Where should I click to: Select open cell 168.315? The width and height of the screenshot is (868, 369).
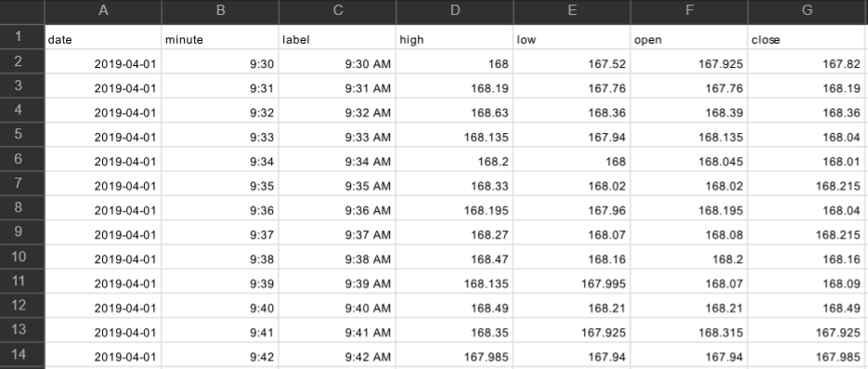coord(690,330)
